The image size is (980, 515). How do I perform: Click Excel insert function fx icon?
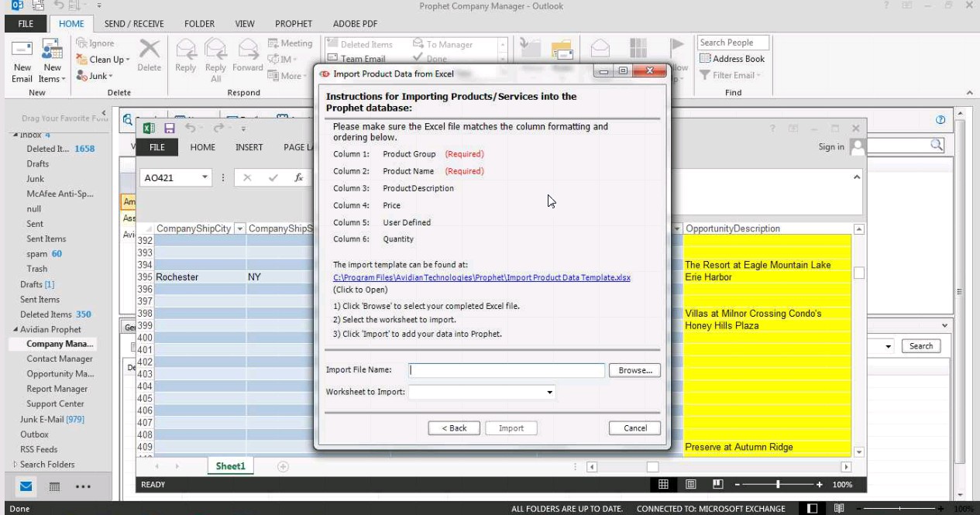click(x=298, y=177)
